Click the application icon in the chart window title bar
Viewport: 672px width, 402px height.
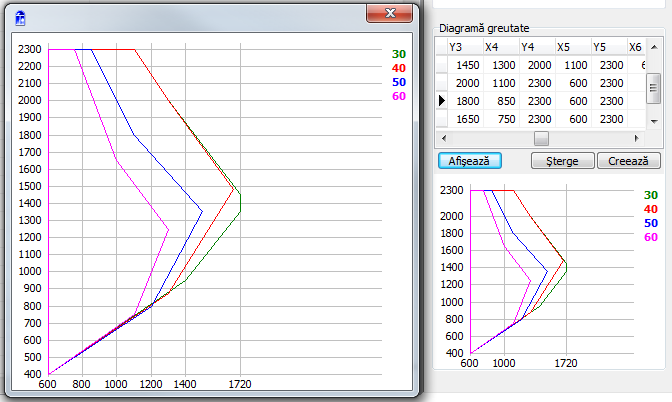(20, 18)
